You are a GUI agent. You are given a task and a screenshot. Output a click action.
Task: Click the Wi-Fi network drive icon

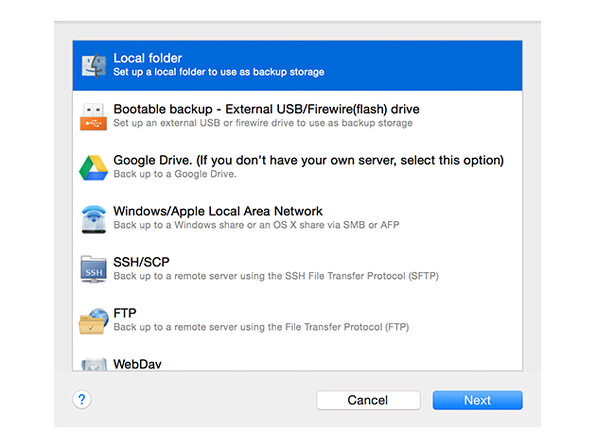[x=94, y=219]
